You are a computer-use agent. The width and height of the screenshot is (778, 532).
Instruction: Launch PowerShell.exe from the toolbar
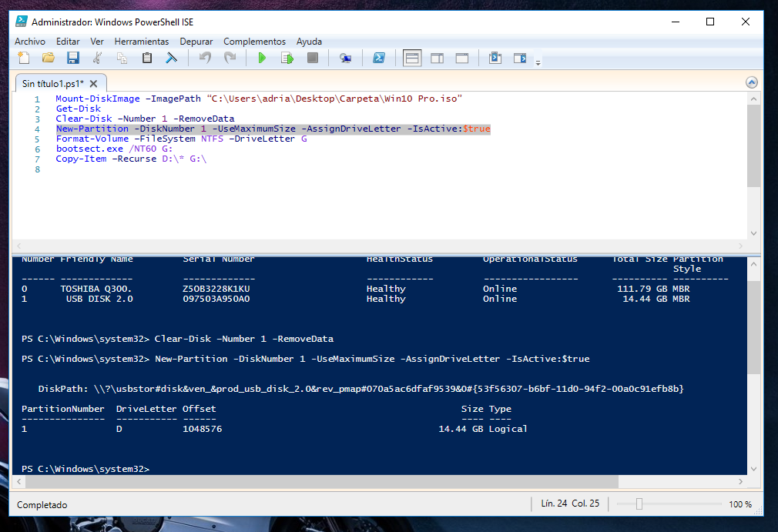tap(379, 58)
